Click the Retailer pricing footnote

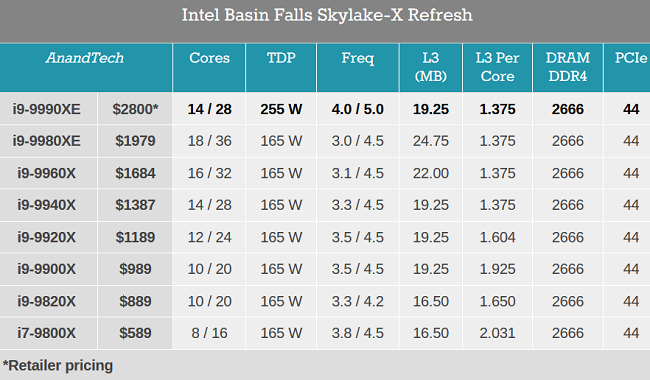58,365
